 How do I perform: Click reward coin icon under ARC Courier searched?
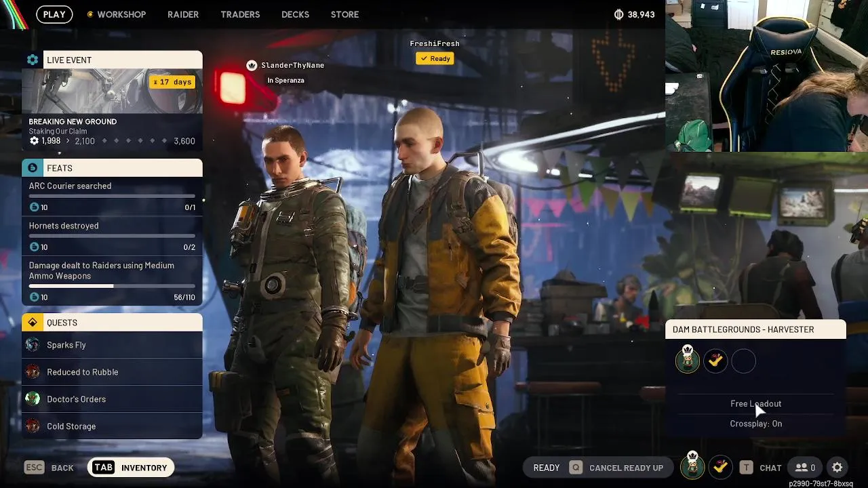[35, 207]
